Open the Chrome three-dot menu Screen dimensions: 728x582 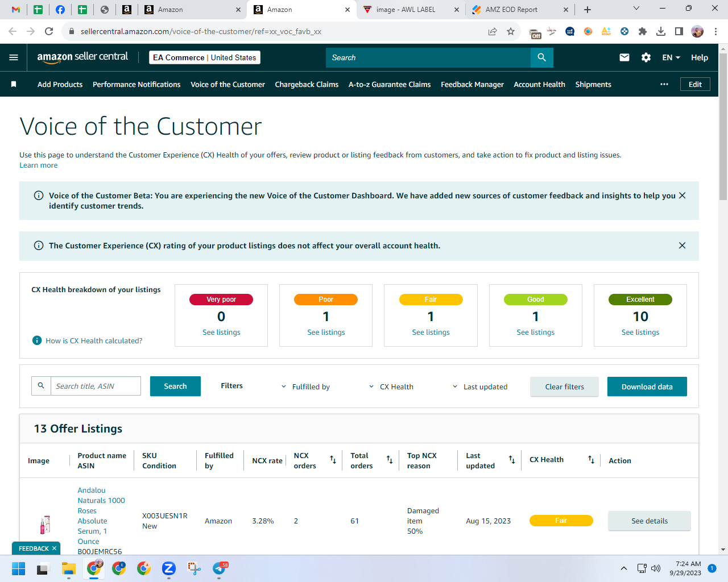[x=716, y=31]
